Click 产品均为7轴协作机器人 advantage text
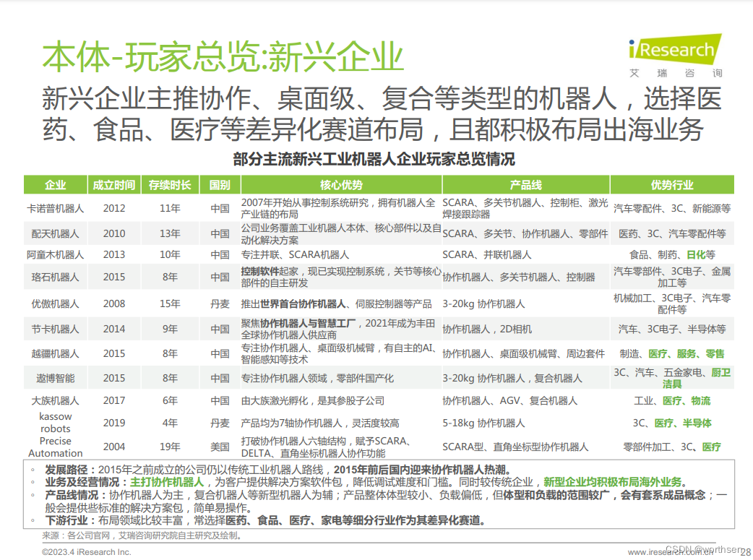The width and height of the screenshot is (753, 560). tap(320, 423)
